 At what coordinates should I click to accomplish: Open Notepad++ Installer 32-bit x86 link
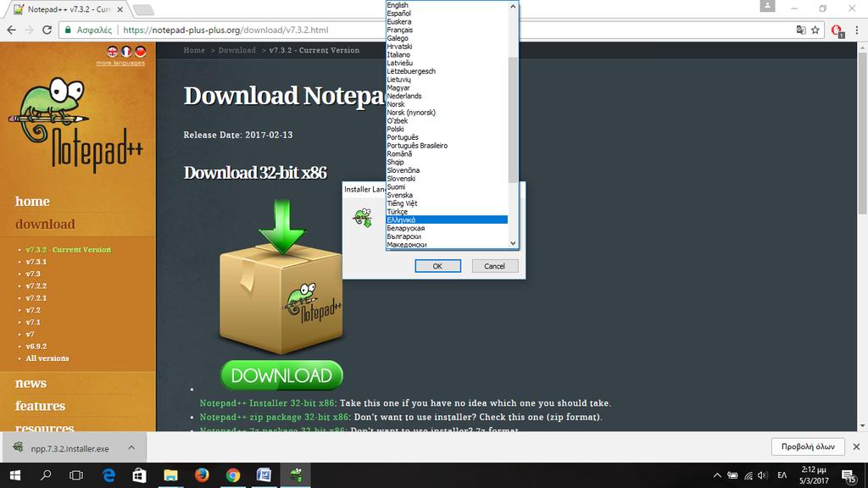267,402
